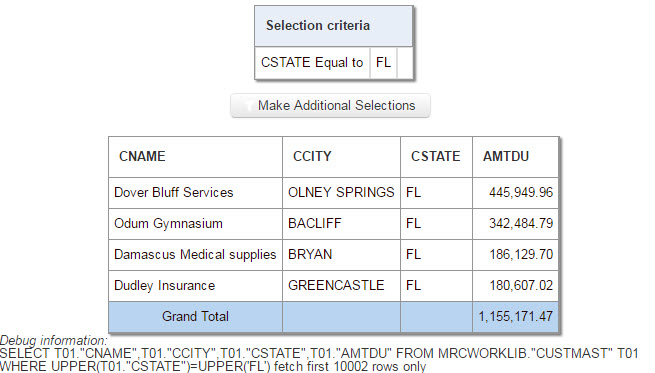Click the Debug information SQL text

click(319, 360)
